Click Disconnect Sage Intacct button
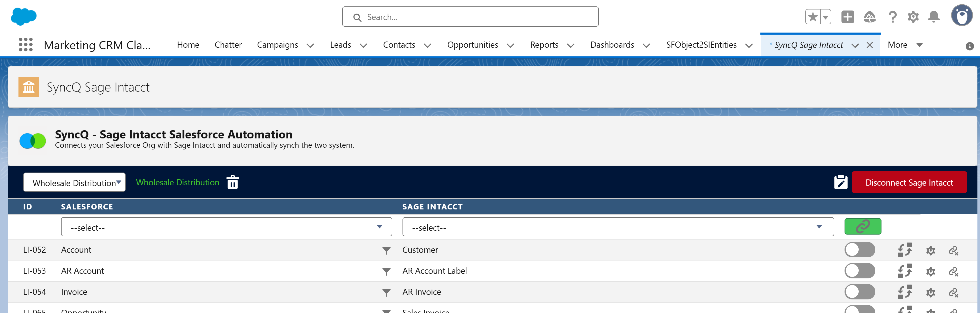This screenshot has width=980, height=313. (909, 182)
